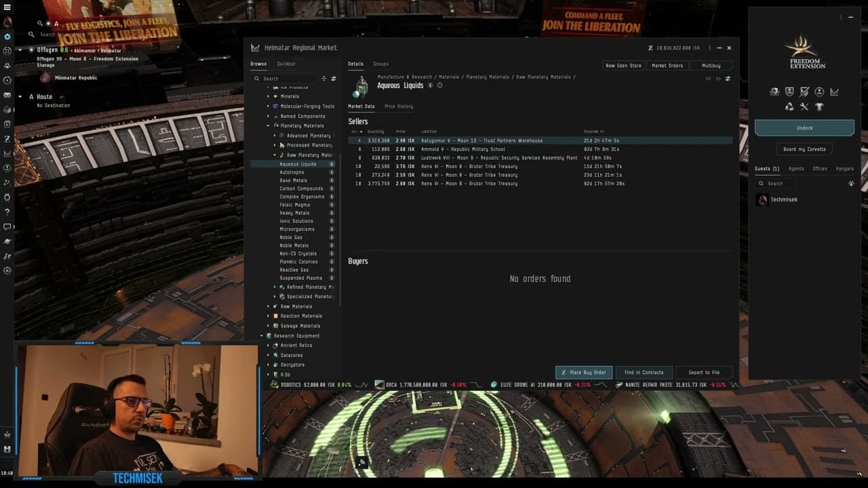Viewport: 868px width, 488px height.
Task: Expand the Salvage Materials group
Action: click(x=269, y=326)
